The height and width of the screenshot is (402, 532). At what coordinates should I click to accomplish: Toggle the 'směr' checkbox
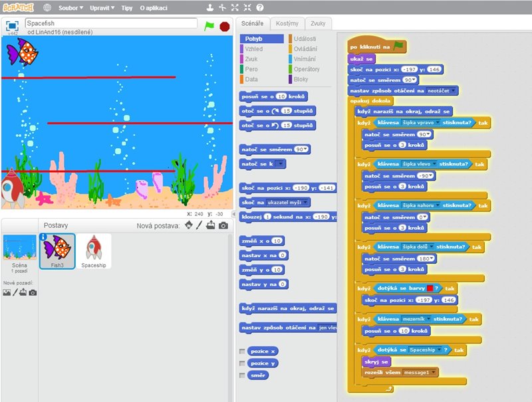pos(243,375)
